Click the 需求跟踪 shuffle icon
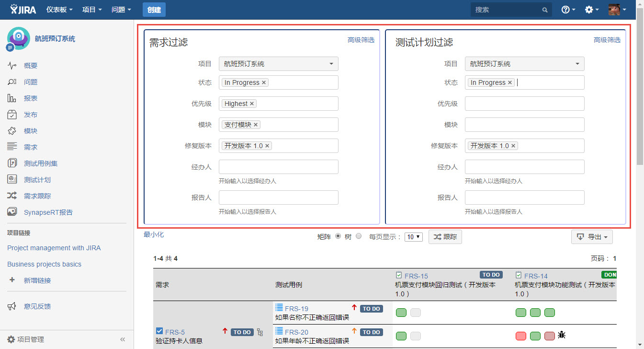644x349 pixels. (x=12, y=196)
